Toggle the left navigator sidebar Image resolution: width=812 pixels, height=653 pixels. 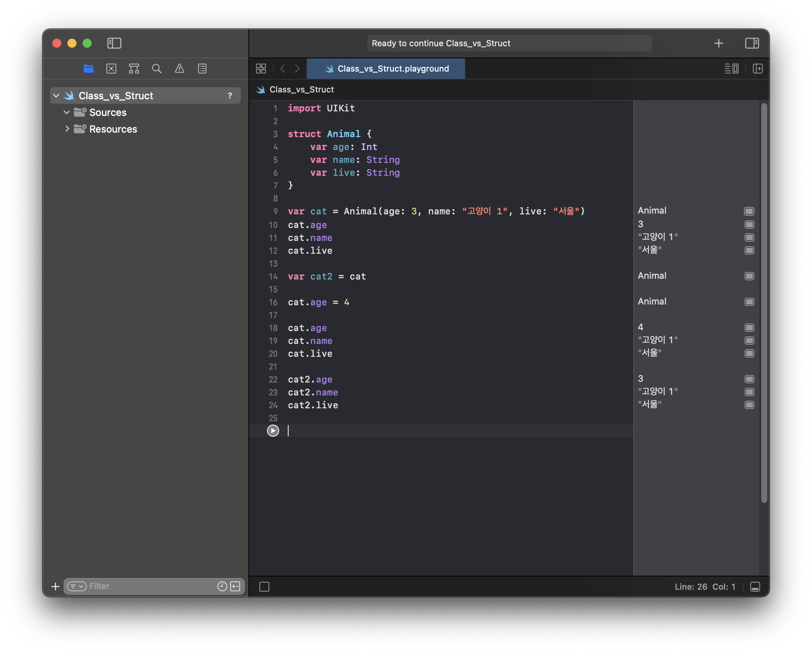pos(114,43)
